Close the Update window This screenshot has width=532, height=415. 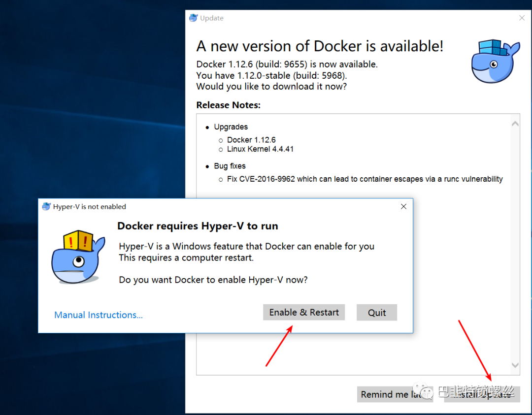pos(522,18)
